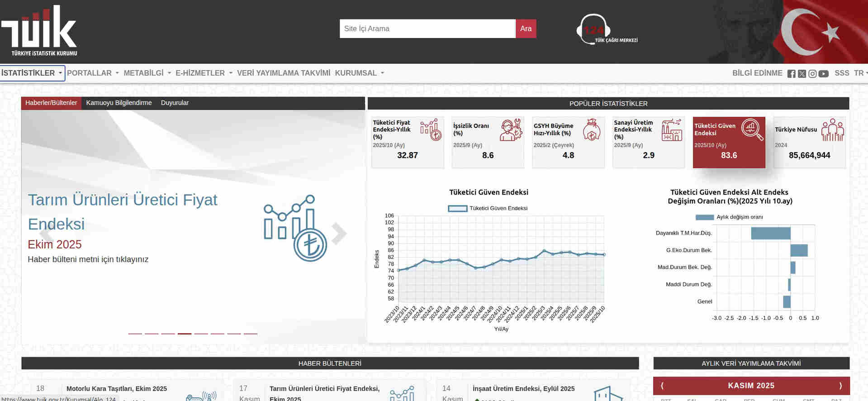Image resolution: width=868 pixels, height=401 pixels.
Task: Select GSYH Büyüme Hızı 4.8 card
Action: [568, 143]
